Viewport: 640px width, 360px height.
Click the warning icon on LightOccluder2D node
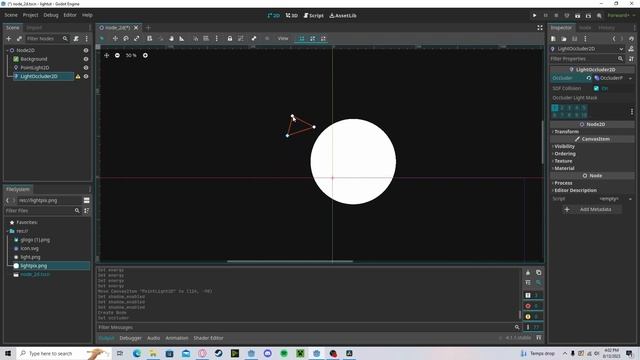[x=78, y=76]
